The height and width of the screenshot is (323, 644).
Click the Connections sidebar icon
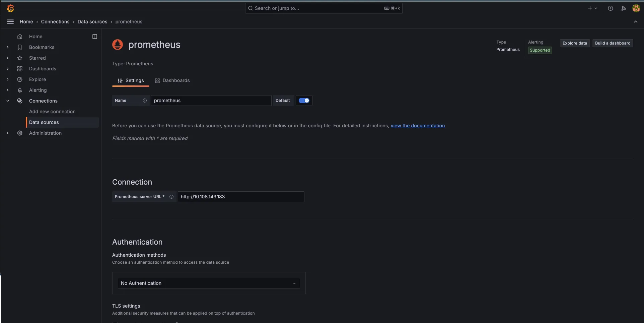(20, 101)
